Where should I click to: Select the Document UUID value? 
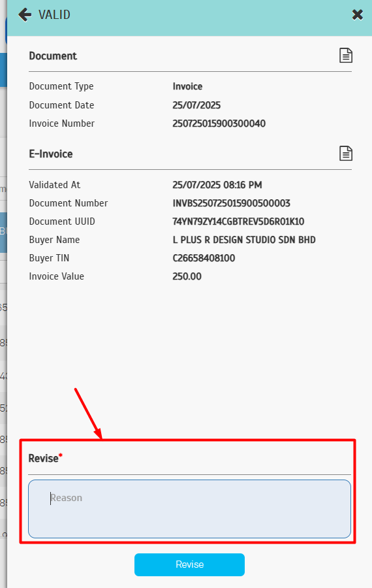238,221
